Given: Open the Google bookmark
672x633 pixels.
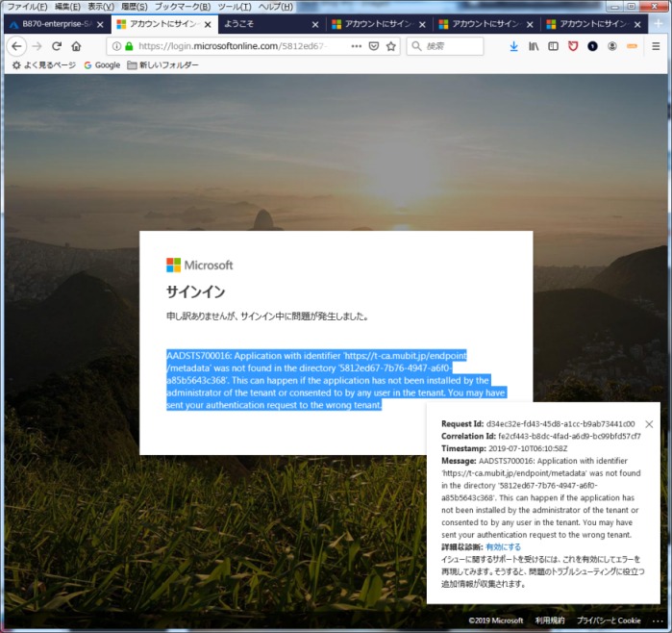Looking at the screenshot, I should [x=102, y=65].
